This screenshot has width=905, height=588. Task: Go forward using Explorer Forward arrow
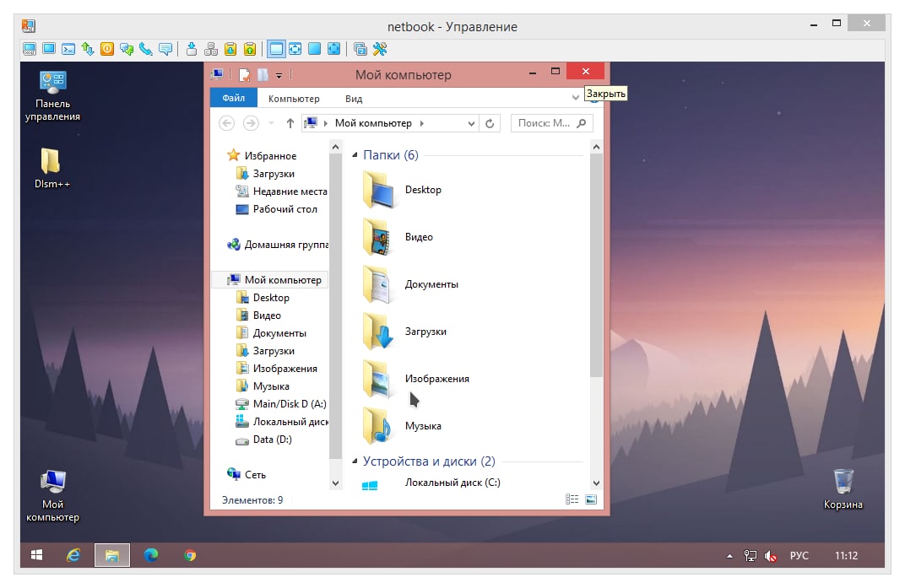point(251,123)
